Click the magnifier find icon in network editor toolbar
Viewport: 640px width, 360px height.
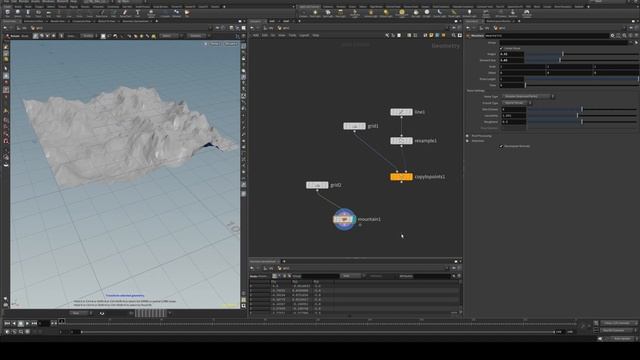click(453, 36)
